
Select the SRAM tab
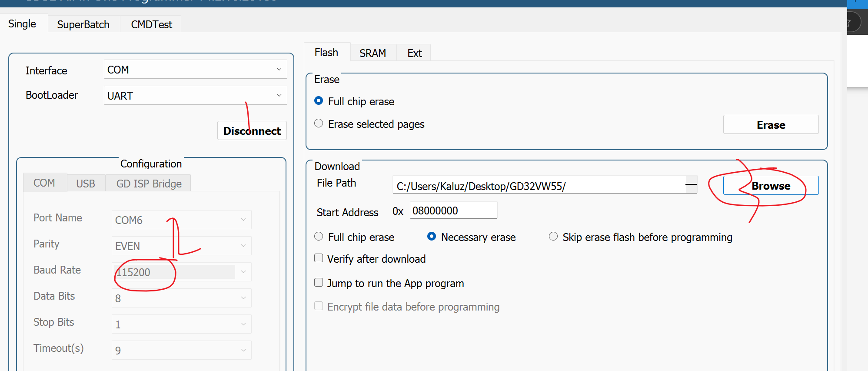(372, 53)
